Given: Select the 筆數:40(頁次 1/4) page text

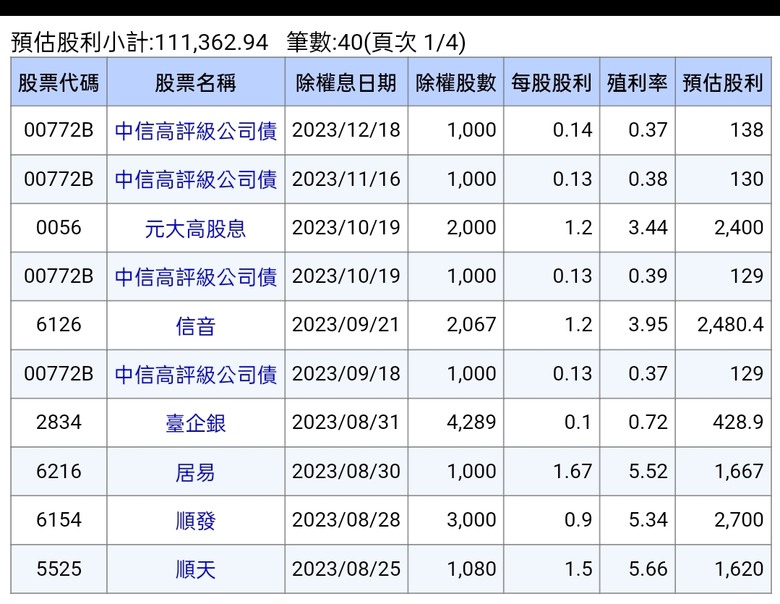Looking at the screenshot, I should [x=376, y=42].
